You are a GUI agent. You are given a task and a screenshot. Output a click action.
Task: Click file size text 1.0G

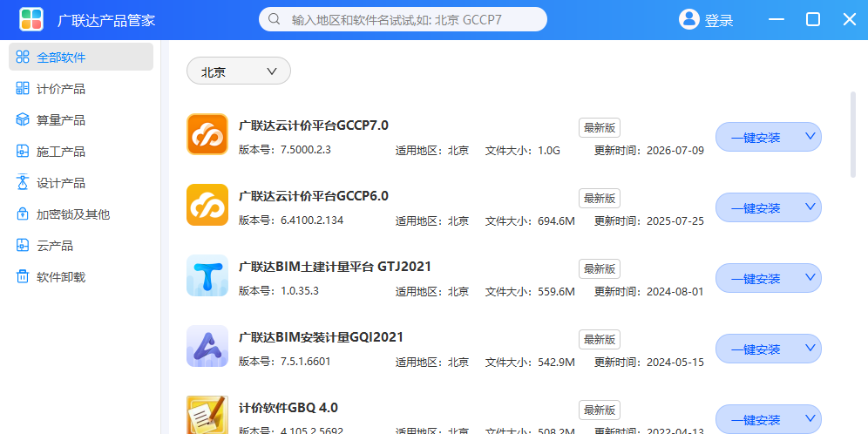coord(549,151)
